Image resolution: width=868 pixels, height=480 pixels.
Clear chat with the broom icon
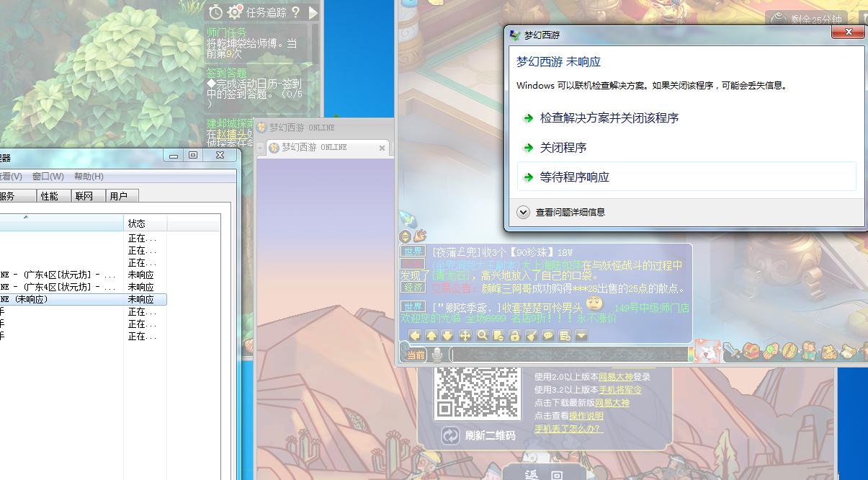click(x=531, y=335)
